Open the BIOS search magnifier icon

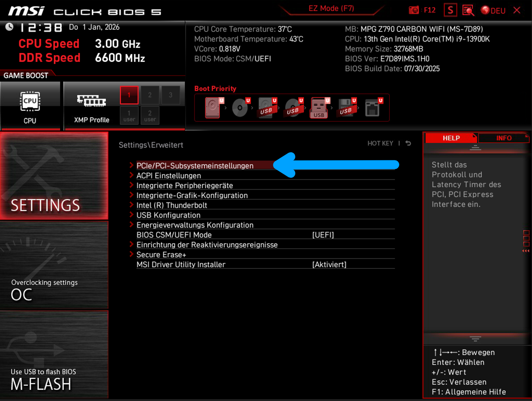click(x=468, y=10)
